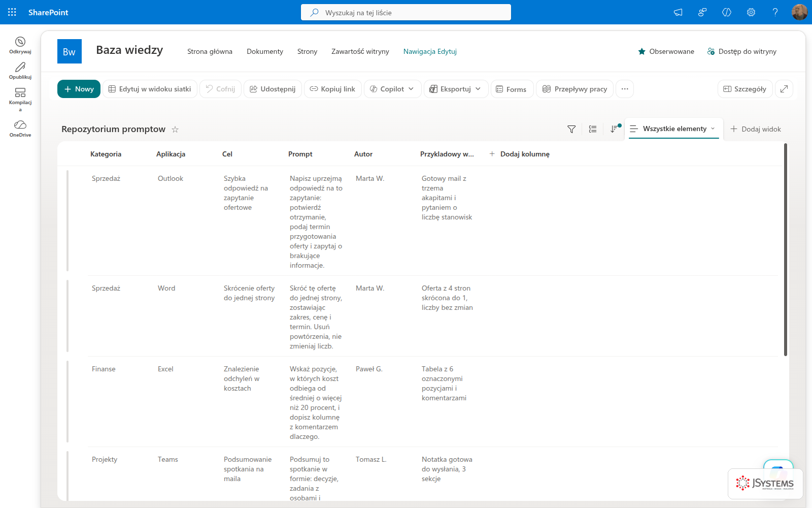Open the filter funnel icon
Viewport: 812px width, 508px height.
click(x=571, y=129)
